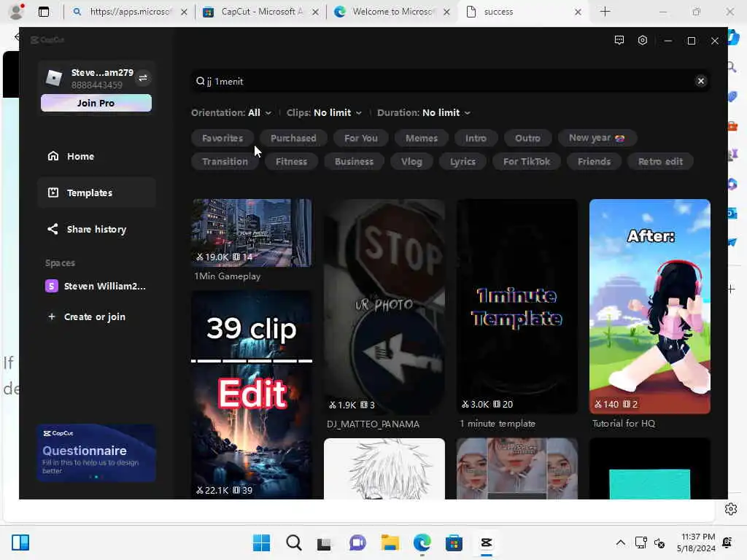Open taskbar Search
Image resolution: width=747 pixels, height=560 pixels.
click(x=293, y=542)
